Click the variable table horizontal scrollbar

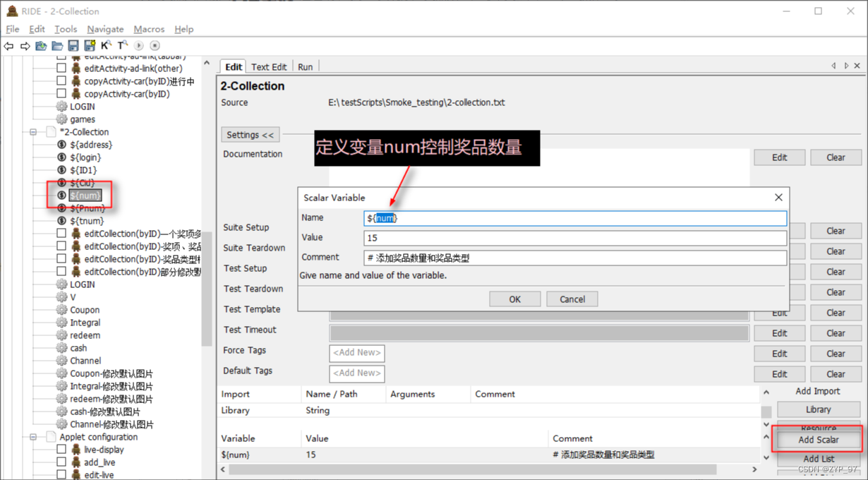tap(473, 469)
